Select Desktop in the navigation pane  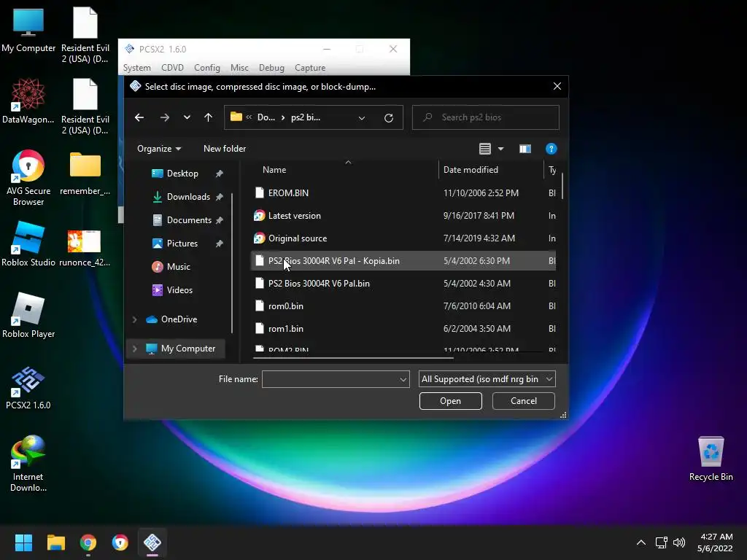pyautogui.click(x=182, y=174)
